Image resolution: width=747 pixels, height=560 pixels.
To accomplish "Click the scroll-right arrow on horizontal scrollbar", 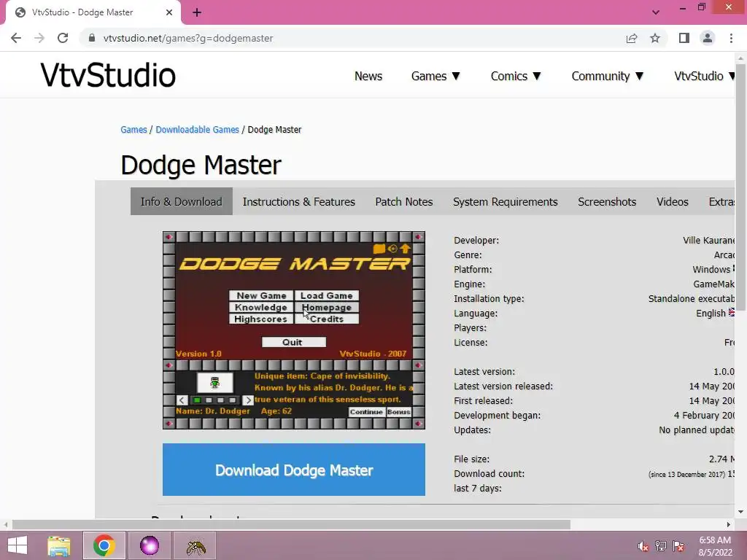I will click(729, 525).
